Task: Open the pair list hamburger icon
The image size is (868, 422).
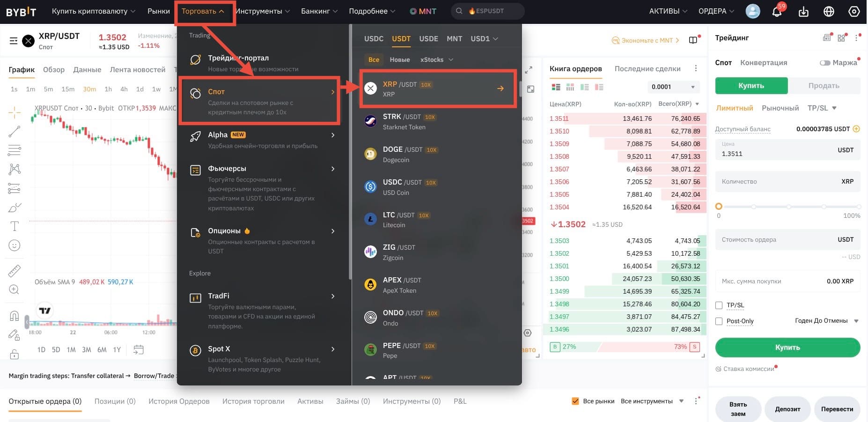Action: point(14,41)
